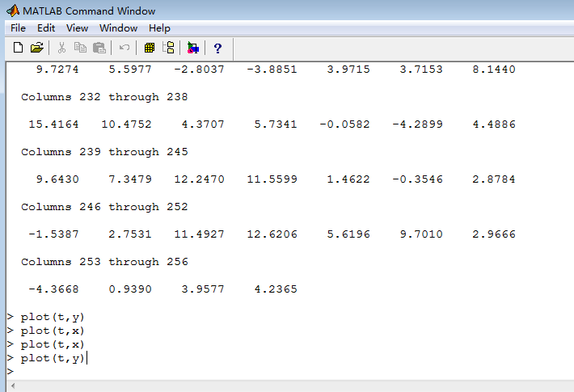Click the value 5.6196
This screenshot has height=392, width=574.
coord(348,234)
